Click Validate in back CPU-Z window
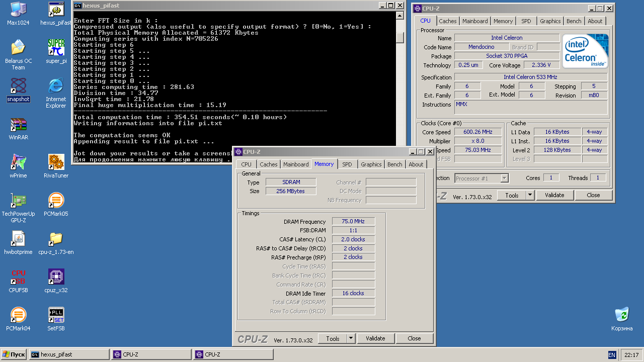Viewport: 644px width, 362px height. (554, 195)
